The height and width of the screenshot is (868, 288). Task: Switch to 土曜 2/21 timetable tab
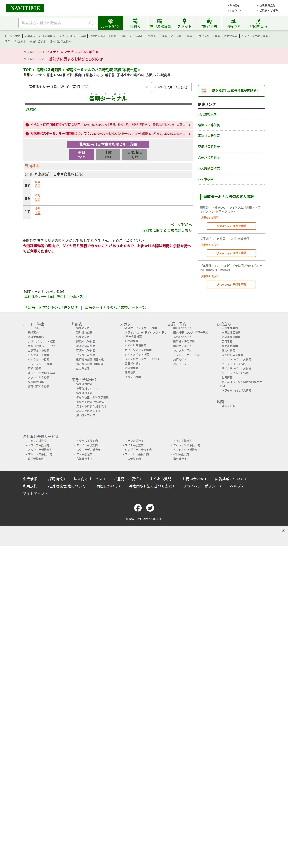point(108,155)
